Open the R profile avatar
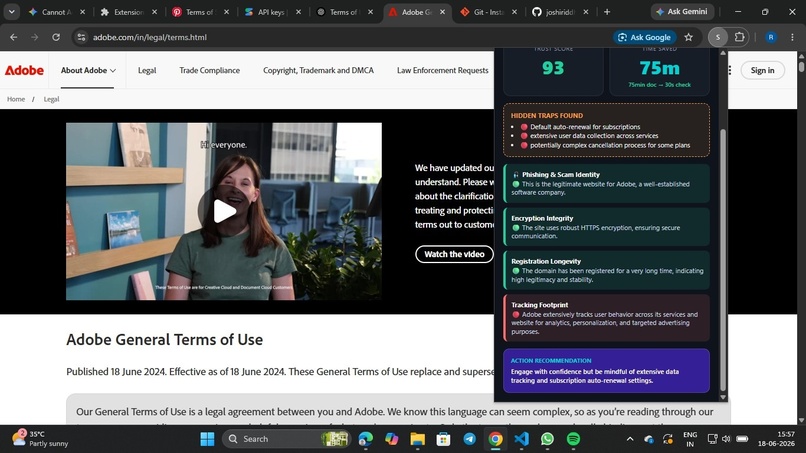The width and height of the screenshot is (806, 453). tap(771, 37)
